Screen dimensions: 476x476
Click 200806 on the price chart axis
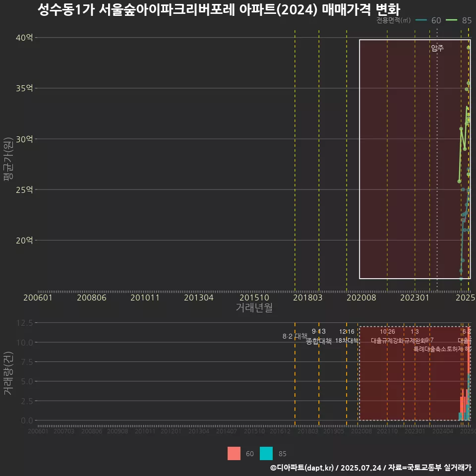tap(91, 297)
